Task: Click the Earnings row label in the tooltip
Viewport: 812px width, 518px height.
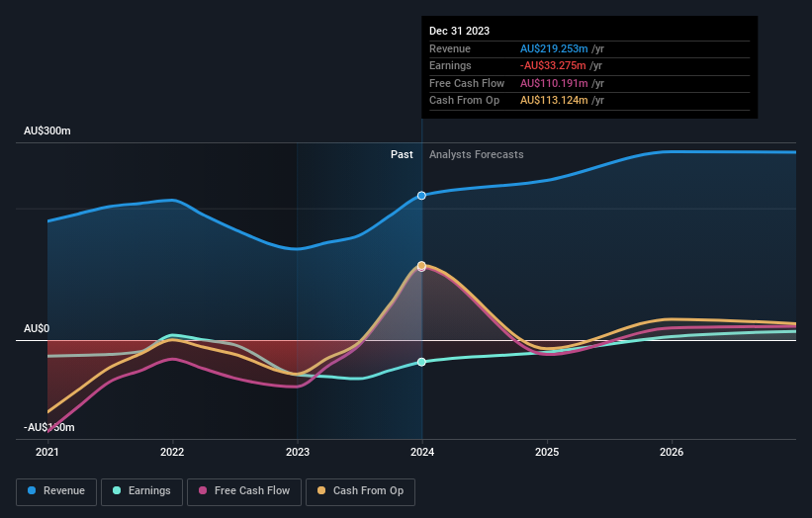Action: pyautogui.click(x=451, y=65)
